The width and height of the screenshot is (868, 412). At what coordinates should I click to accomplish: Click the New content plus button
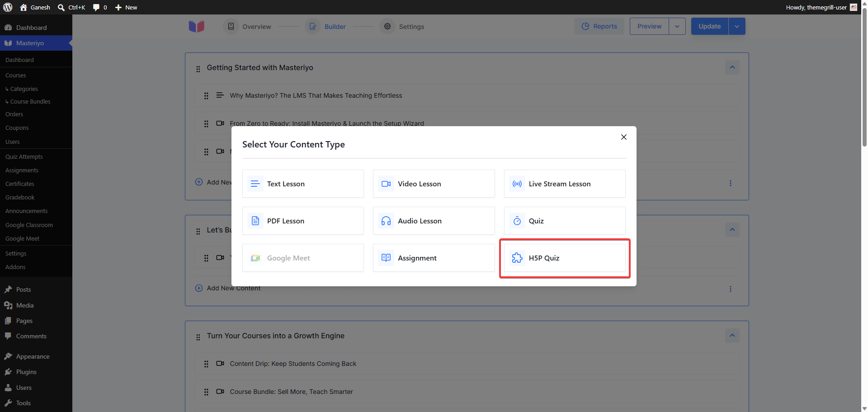point(126,7)
